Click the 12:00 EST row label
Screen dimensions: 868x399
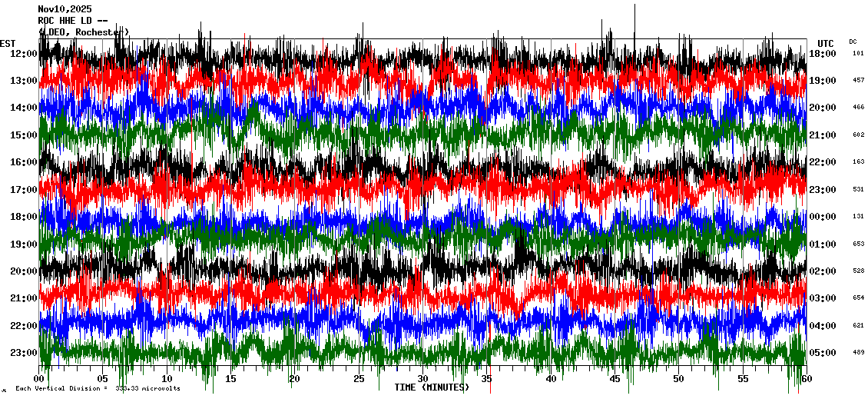click(x=24, y=54)
